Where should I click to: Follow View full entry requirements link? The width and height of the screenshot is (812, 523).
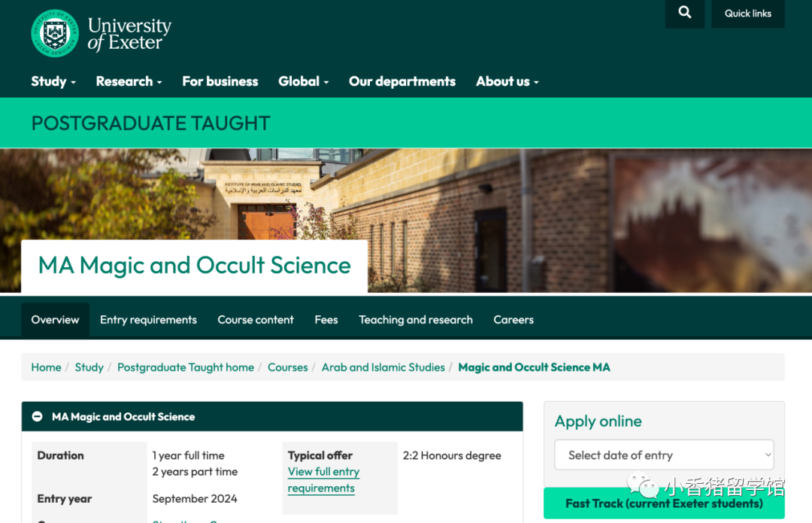click(x=323, y=480)
